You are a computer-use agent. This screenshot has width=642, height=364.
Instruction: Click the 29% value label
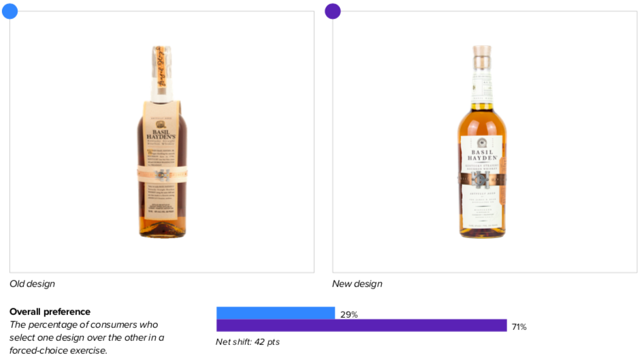(349, 314)
